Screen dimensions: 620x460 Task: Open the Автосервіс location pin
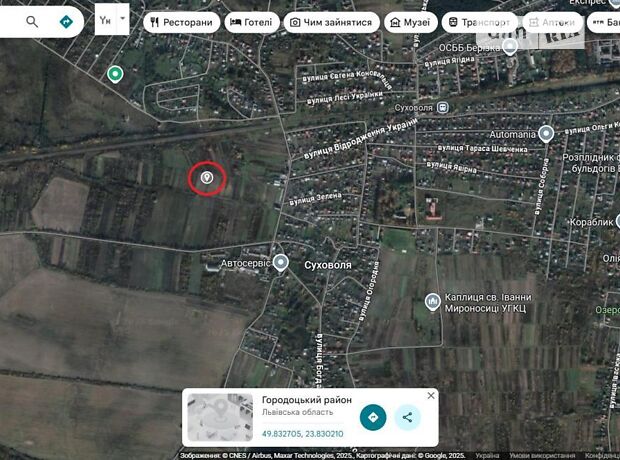[281, 263]
